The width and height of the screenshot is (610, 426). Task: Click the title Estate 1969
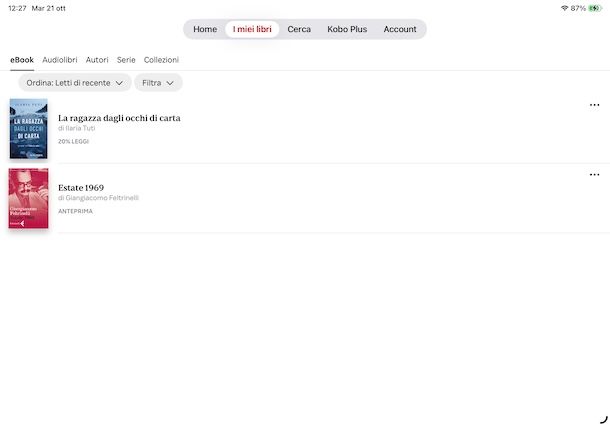(81, 187)
